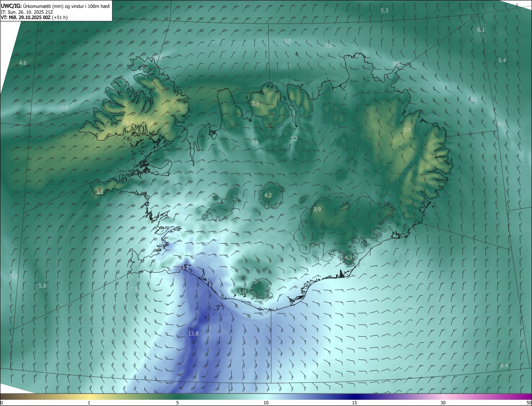Click the 5.4 value label
This screenshot has height=406, width=532.
(x=502, y=61)
